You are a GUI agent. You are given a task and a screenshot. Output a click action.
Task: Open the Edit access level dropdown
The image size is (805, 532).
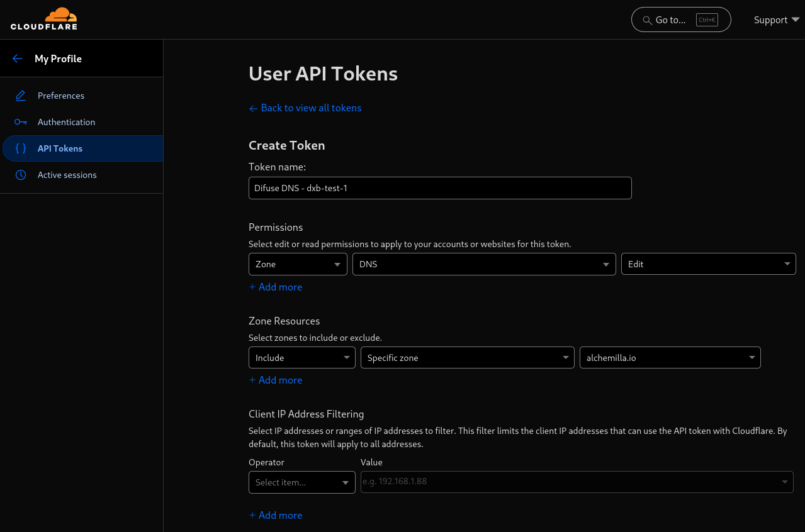(x=709, y=264)
